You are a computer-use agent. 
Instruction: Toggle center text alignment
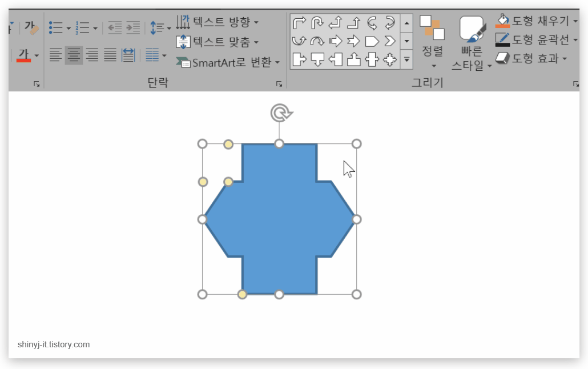(x=74, y=55)
